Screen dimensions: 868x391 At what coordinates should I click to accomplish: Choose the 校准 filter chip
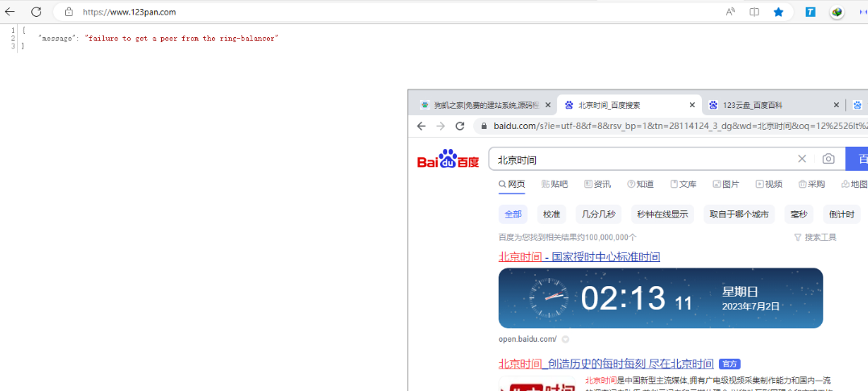551,214
